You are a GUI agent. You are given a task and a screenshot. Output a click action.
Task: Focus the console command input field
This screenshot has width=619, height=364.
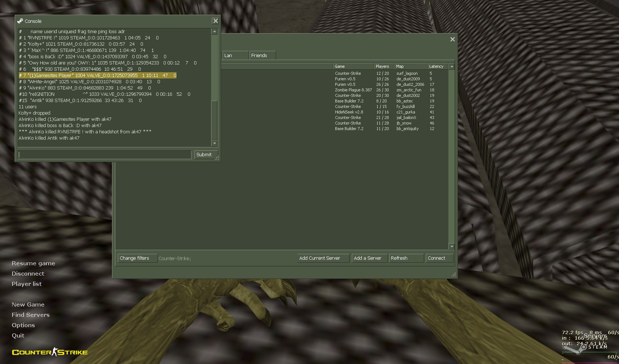(105, 155)
